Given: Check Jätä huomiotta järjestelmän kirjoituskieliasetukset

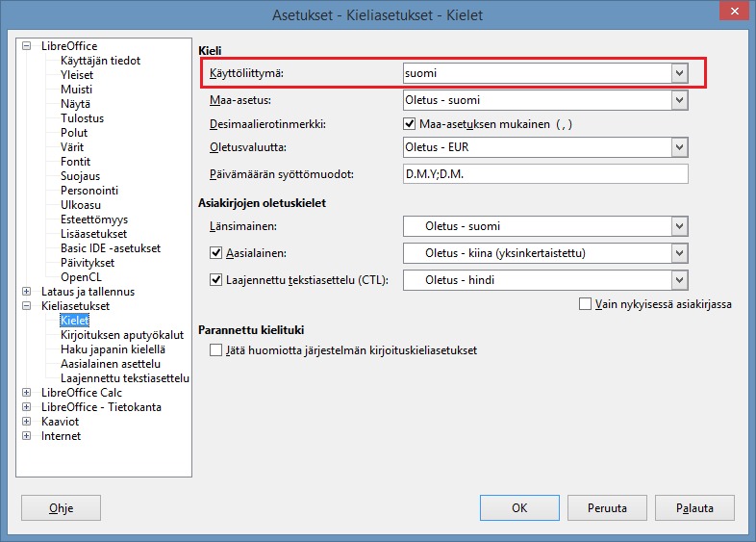Looking at the screenshot, I should click(216, 350).
